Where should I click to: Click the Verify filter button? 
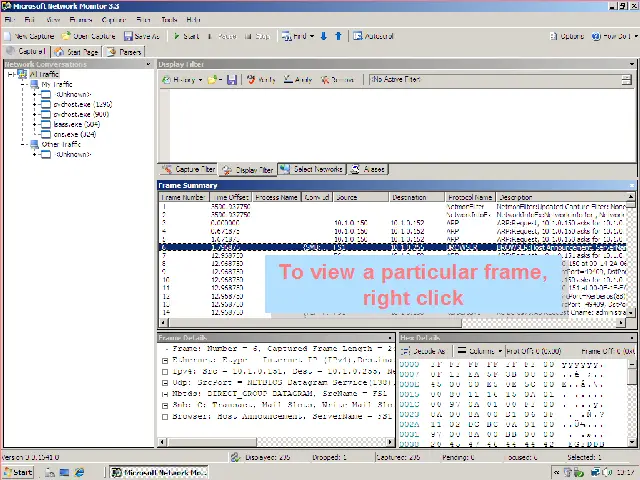(261, 80)
